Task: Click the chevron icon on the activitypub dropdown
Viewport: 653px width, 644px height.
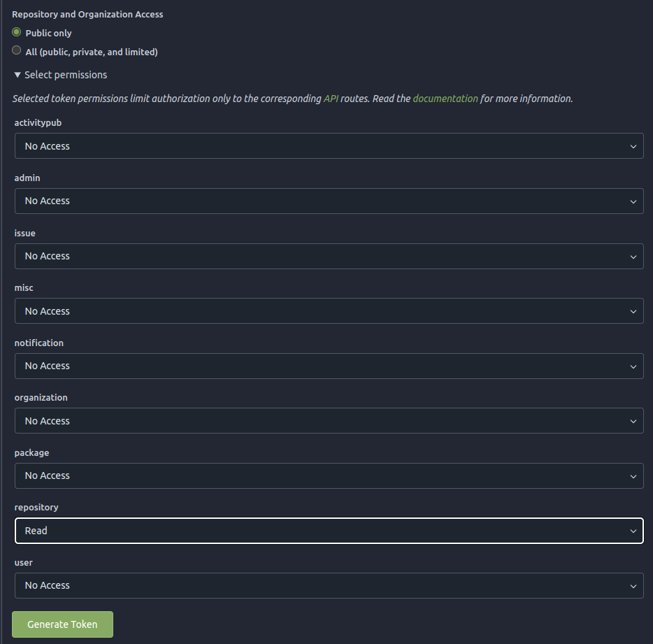Action: coord(634,146)
